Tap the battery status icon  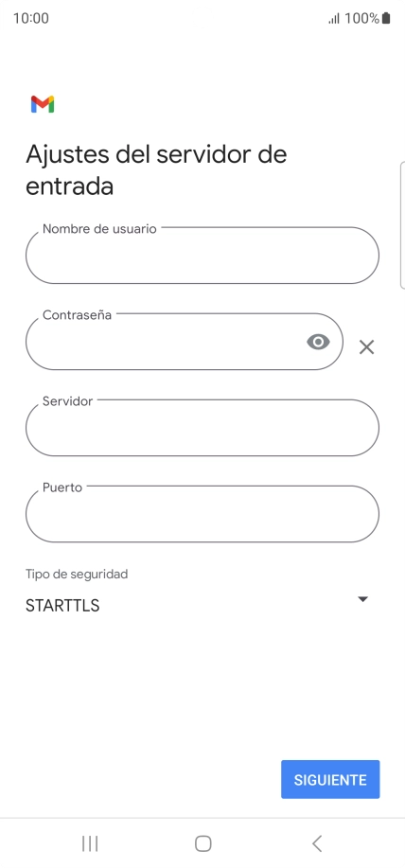[x=386, y=18]
